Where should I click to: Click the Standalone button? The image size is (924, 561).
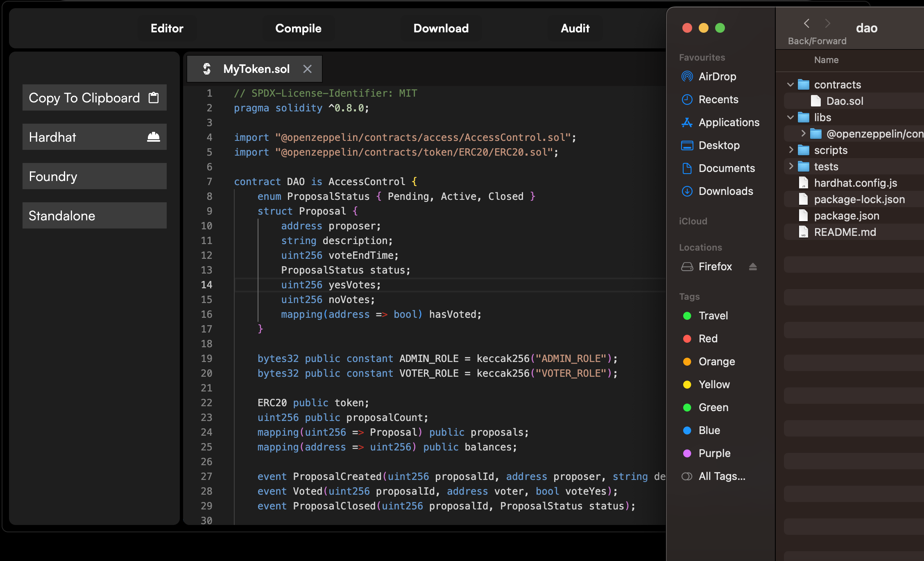coord(94,216)
